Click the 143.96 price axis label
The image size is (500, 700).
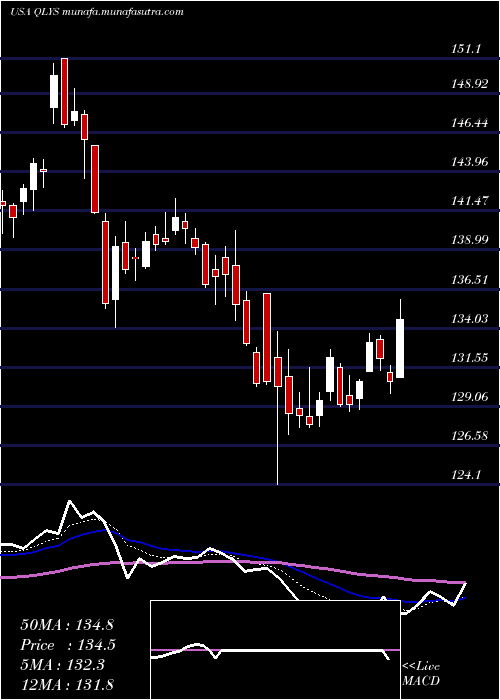point(470,162)
